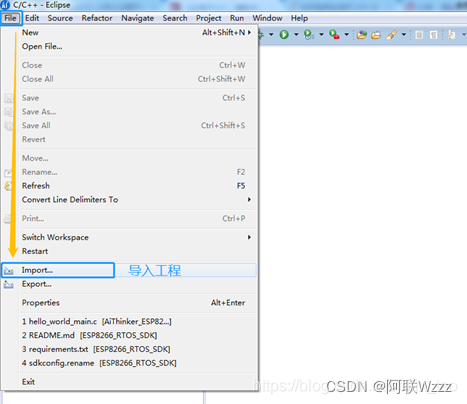Choose Import... to import a project

128,270
